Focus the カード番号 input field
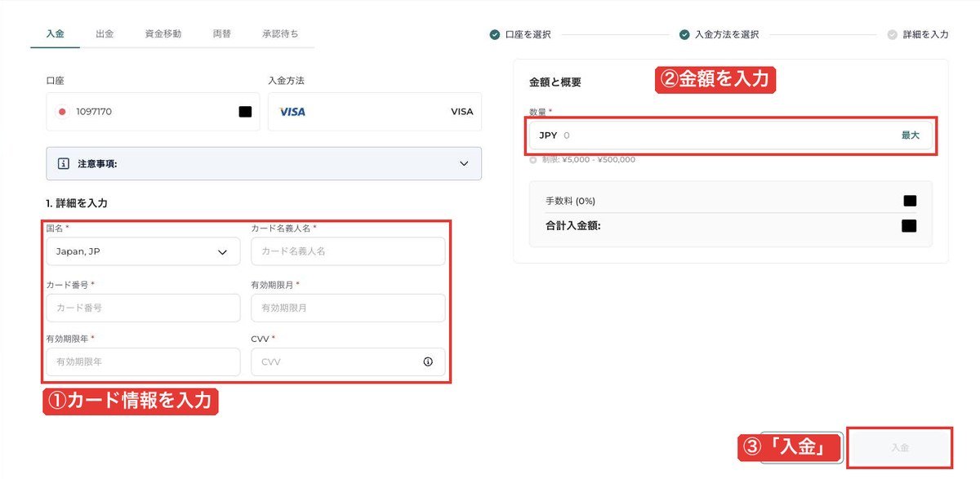This screenshot has height=479, width=980. (143, 308)
